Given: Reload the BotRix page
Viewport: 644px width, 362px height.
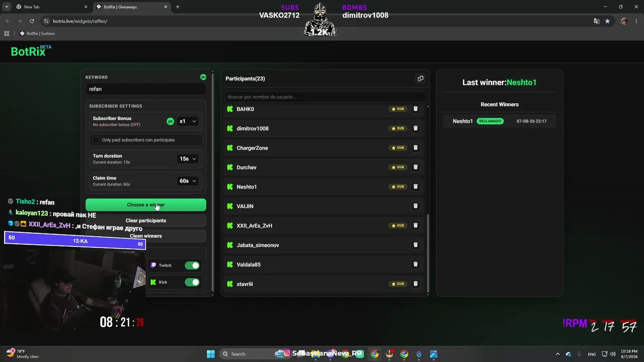Looking at the screenshot, I should 32,21.
